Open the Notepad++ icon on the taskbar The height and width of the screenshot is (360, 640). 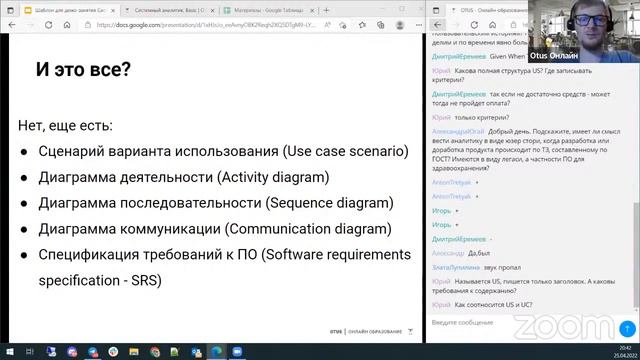tap(175, 352)
